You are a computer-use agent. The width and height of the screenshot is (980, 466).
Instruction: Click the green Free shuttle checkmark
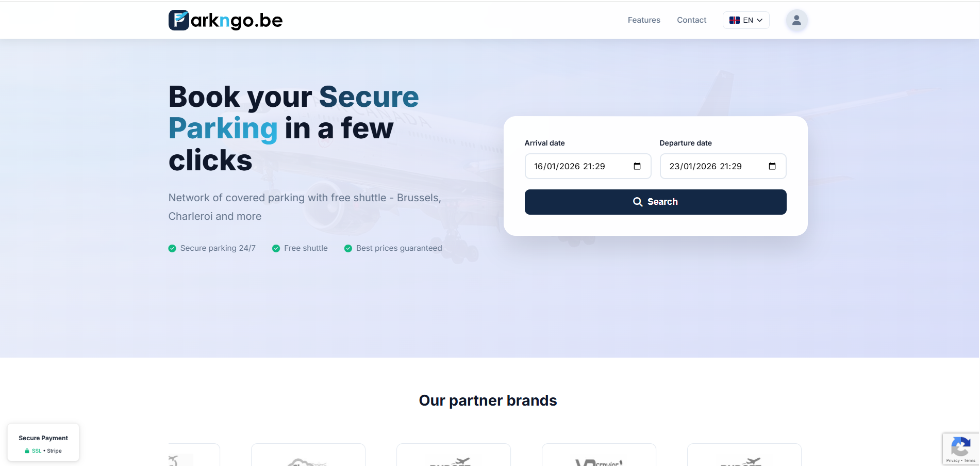(276, 248)
